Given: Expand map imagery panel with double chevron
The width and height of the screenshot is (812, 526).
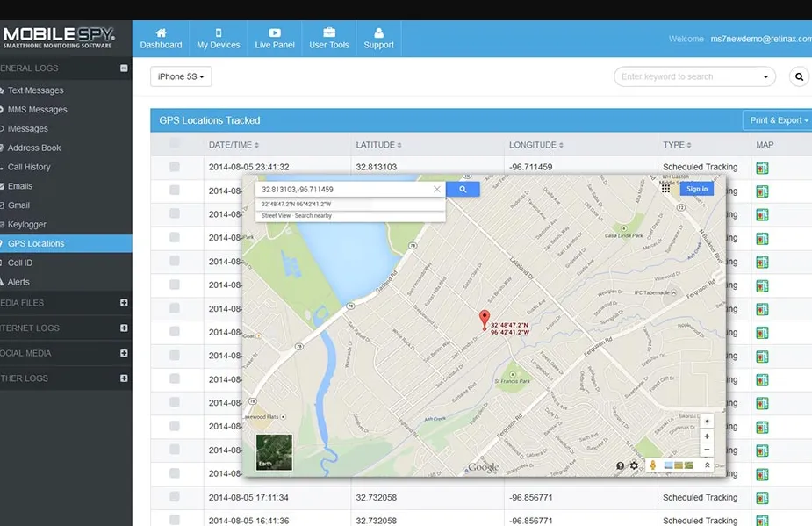Looking at the screenshot, I should click(707, 465).
